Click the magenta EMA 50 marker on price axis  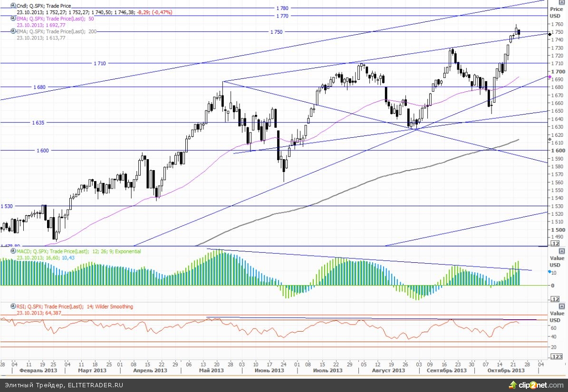pos(550,77)
